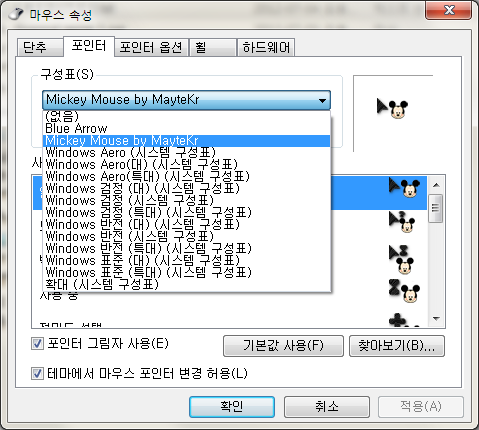
Task: Click the 찾아보기(B)... browse button
Action: [x=397, y=346]
